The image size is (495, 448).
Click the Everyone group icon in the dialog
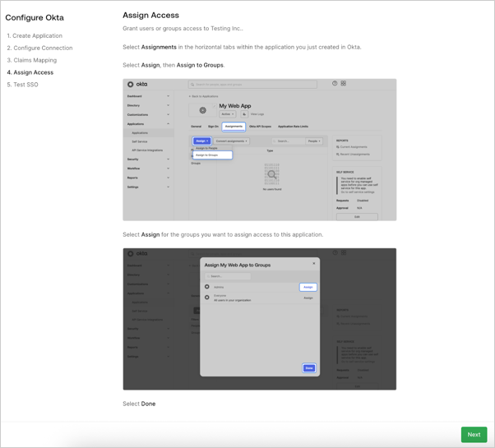(206, 298)
